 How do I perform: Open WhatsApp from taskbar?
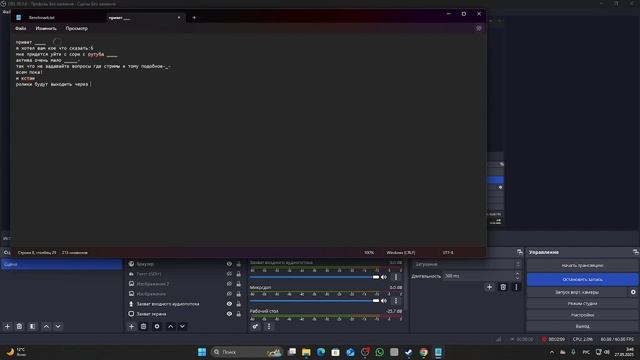pos(380,352)
